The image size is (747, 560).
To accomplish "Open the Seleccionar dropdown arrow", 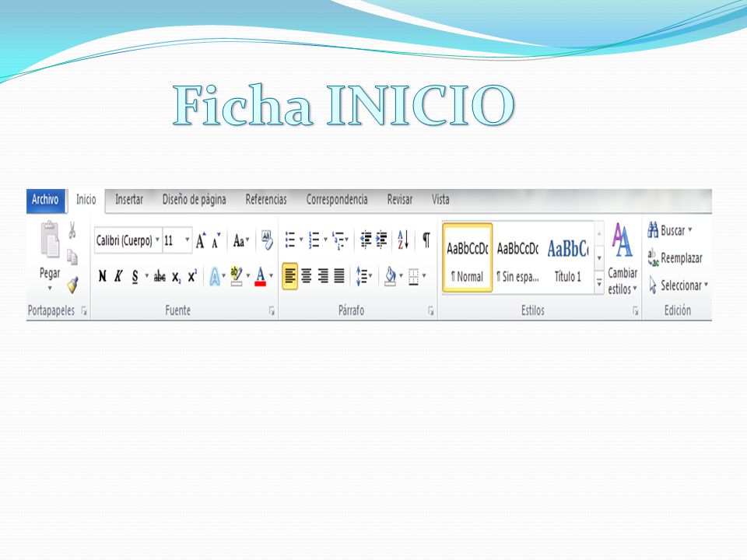I will pyautogui.click(x=706, y=285).
